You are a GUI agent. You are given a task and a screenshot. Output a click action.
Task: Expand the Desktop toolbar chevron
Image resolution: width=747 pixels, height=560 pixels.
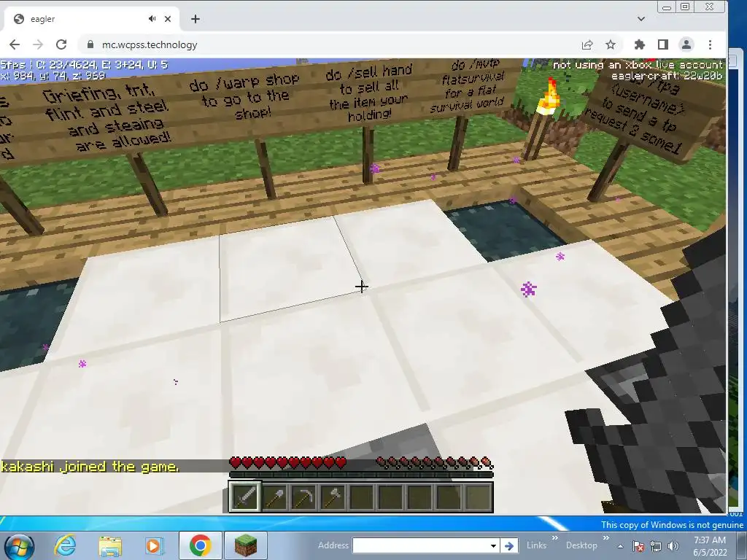[x=606, y=538]
